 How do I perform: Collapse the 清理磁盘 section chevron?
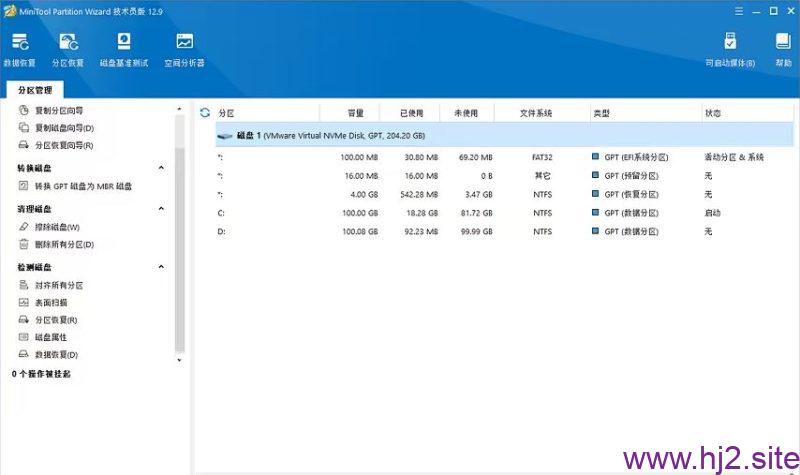tap(161, 208)
